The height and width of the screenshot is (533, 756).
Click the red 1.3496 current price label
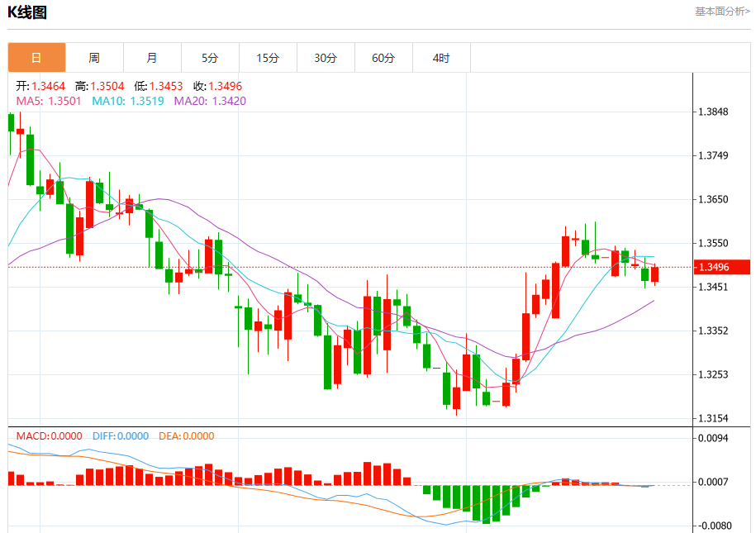722,267
